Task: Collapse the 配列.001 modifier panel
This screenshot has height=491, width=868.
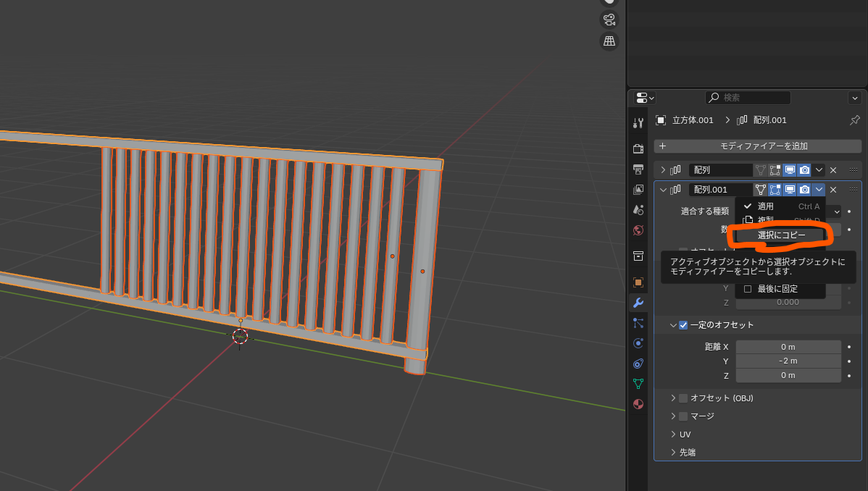Action: [663, 189]
